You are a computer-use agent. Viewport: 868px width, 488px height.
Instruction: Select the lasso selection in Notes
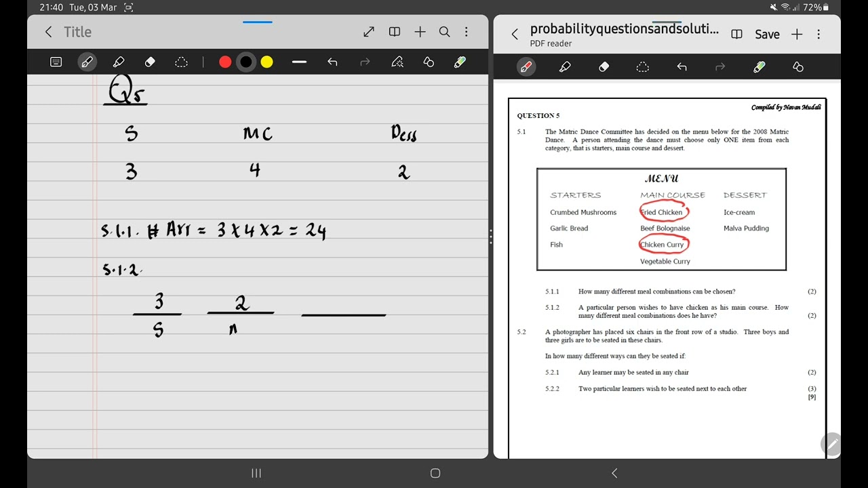point(181,62)
